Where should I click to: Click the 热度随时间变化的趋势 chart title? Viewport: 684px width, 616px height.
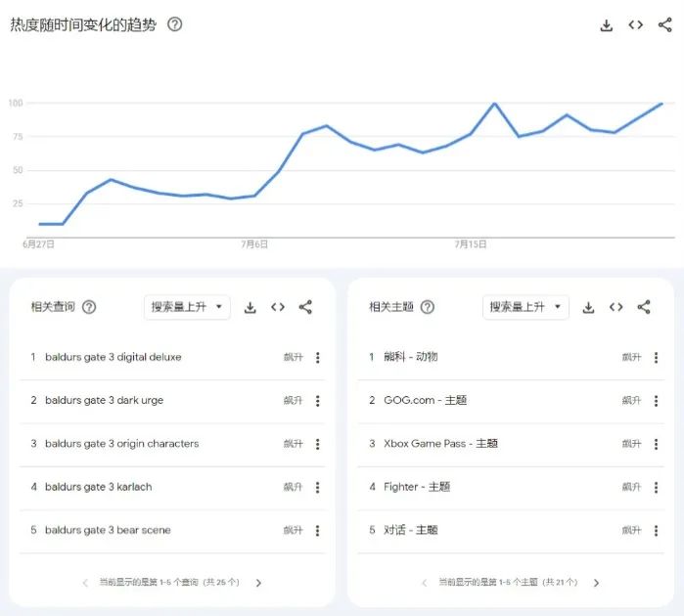click(x=83, y=24)
